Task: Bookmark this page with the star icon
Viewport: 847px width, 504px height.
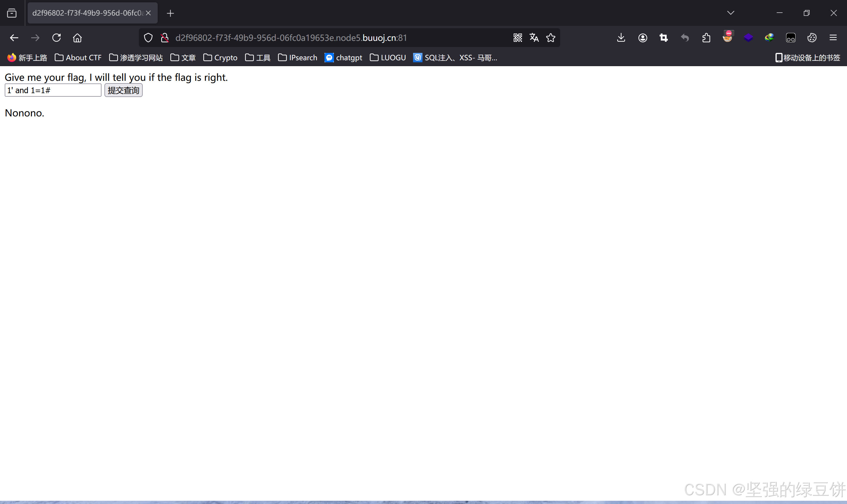Action: pos(551,38)
